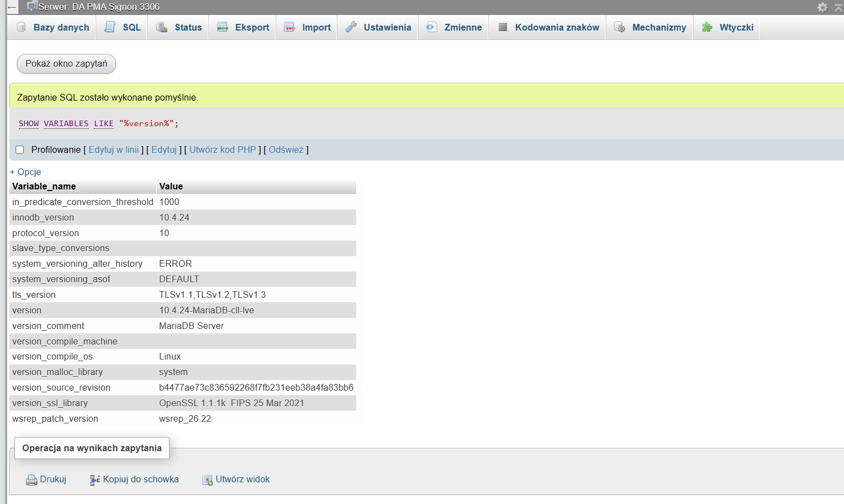Screen dimensions: 844x504
Task: Open the Mechanizmy tab
Action: click(659, 27)
